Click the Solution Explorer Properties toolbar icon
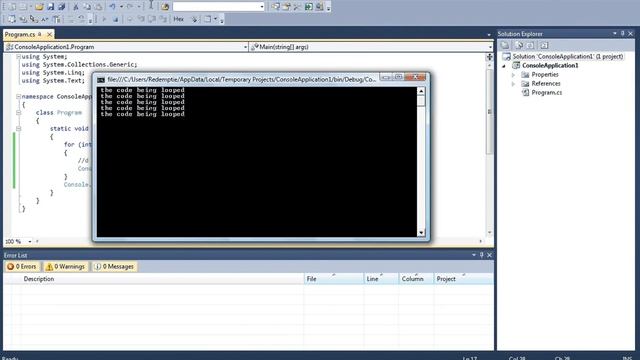The width and height of the screenshot is (640, 360). pyautogui.click(x=505, y=45)
